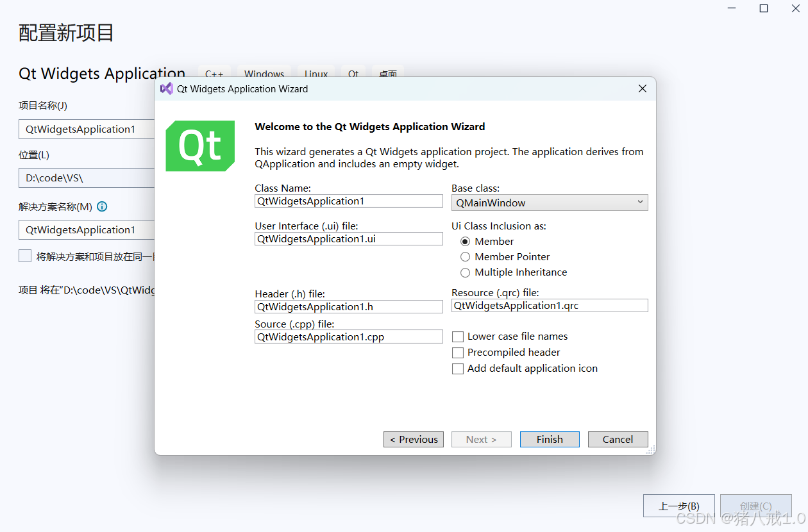
Task: Open the Base class QMainWindow dropdown
Action: point(550,203)
